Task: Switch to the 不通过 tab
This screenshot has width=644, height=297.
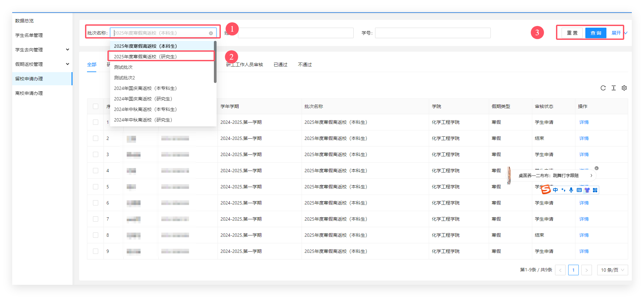Action: [x=305, y=65]
